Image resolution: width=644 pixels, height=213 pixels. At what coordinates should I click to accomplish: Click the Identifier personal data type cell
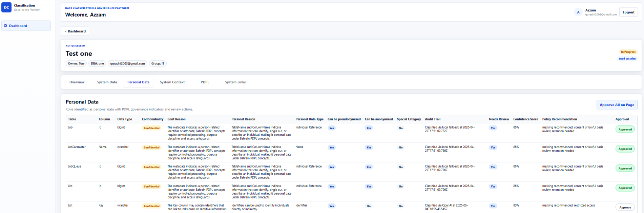point(301,206)
